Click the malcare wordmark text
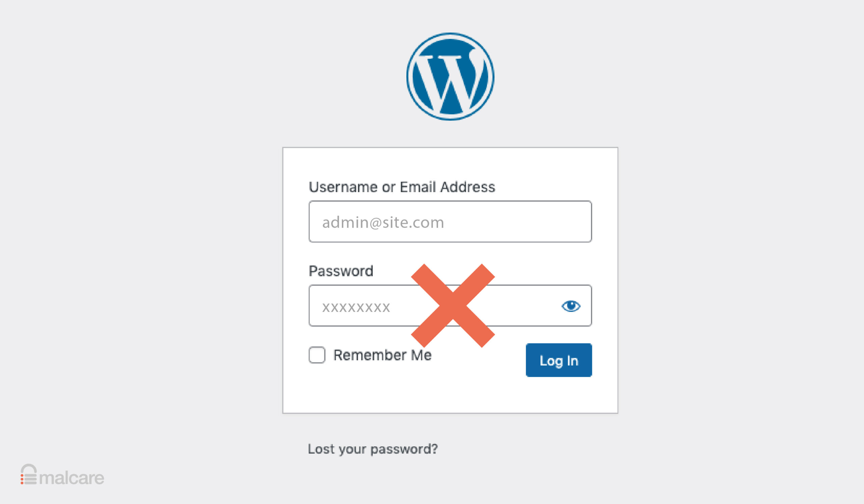This screenshot has width=864, height=504. click(72, 478)
